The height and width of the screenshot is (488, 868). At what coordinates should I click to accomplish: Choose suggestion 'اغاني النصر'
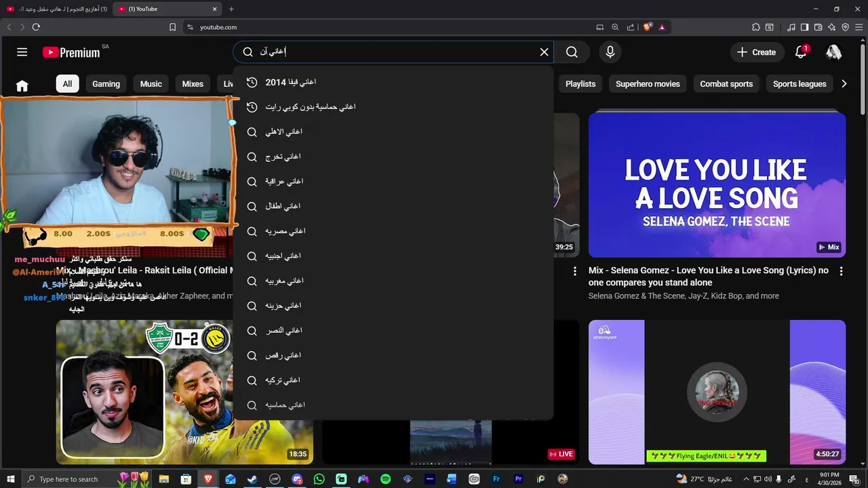tap(393, 331)
